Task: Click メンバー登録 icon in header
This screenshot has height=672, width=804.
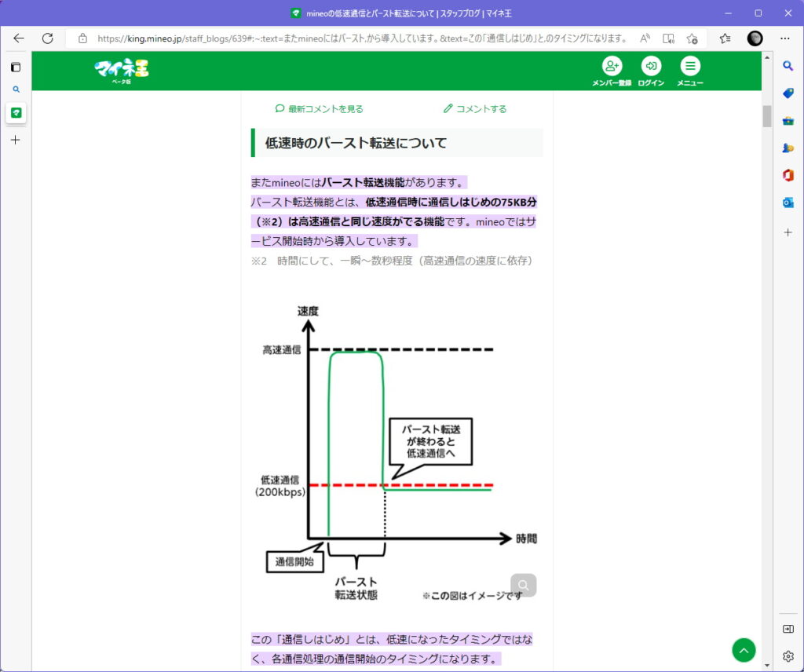Action: tap(612, 71)
